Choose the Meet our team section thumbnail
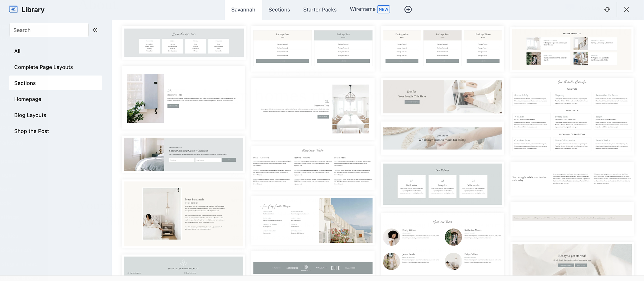Screen dimensions: 644x281 click(442, 244)
